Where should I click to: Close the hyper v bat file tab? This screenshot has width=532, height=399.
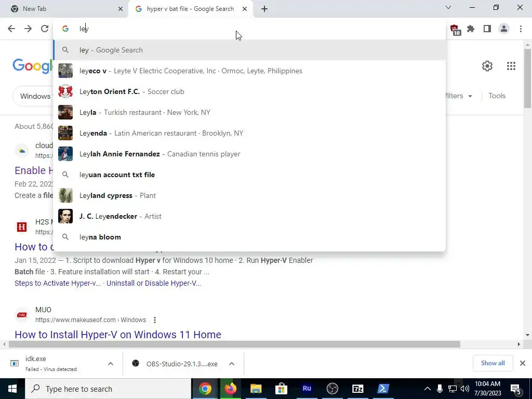tap(245, 9)
